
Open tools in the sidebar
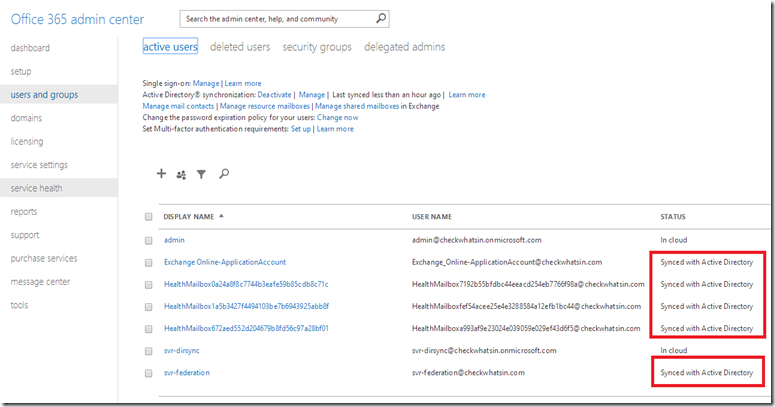[x=19, y=305]
